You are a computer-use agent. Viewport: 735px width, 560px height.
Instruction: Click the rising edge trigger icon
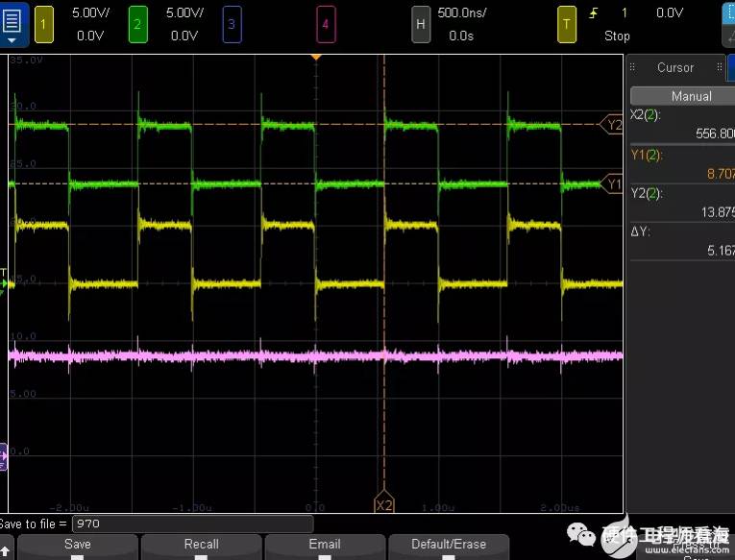[x=594, y=13]
